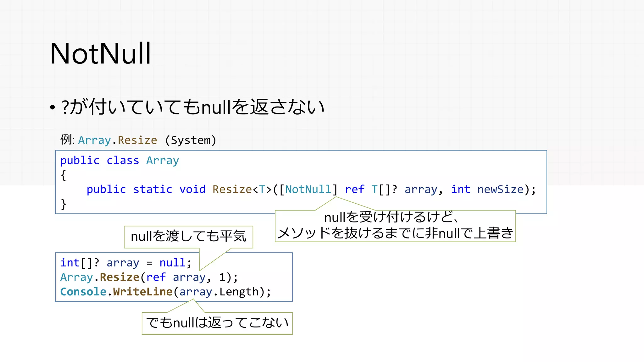The height and width of the screenshot is (362, 644).
Task: Click the callout "nullを渡しても平気"
Action: pyautogui.click(x=188, y=237)
